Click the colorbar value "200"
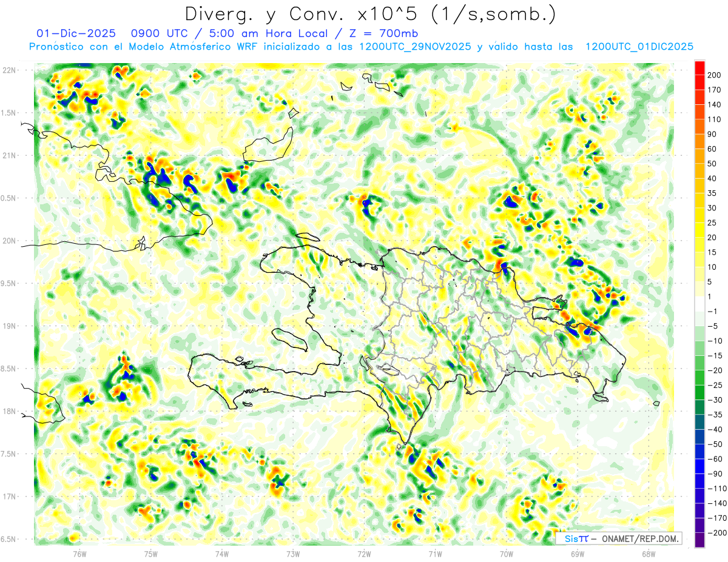Viewport: 728px width, 562px height. (x=715, y=75)
